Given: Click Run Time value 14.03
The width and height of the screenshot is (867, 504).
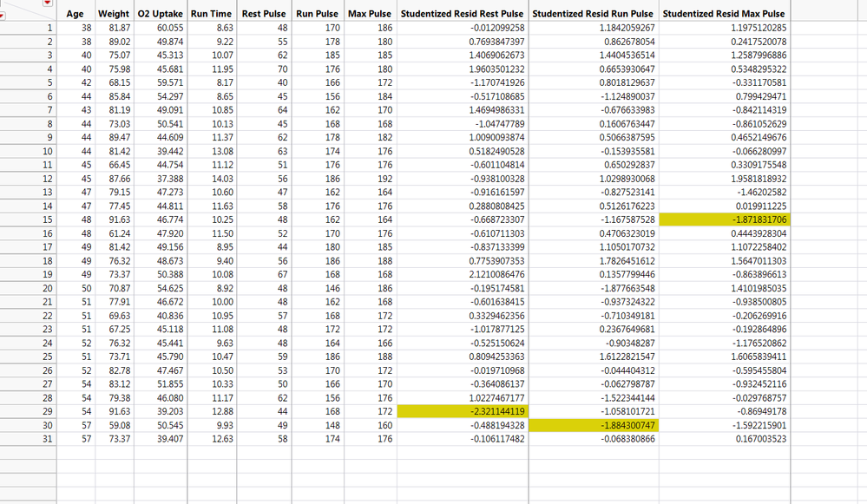Looking at the screenshot, I should (223, 179).
